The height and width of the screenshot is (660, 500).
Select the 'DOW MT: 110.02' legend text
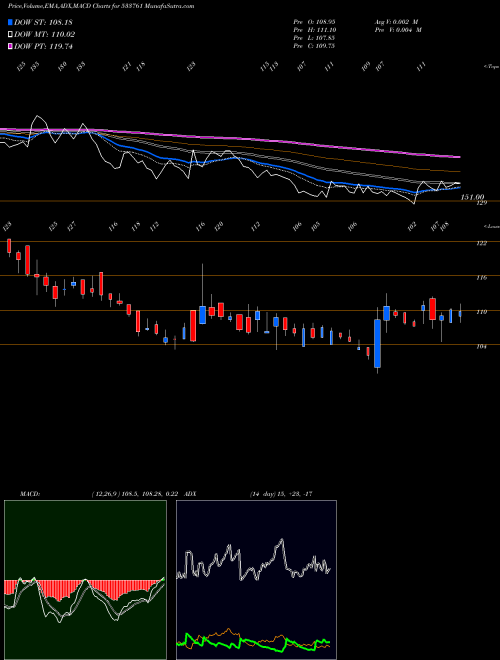coord(44,35)
